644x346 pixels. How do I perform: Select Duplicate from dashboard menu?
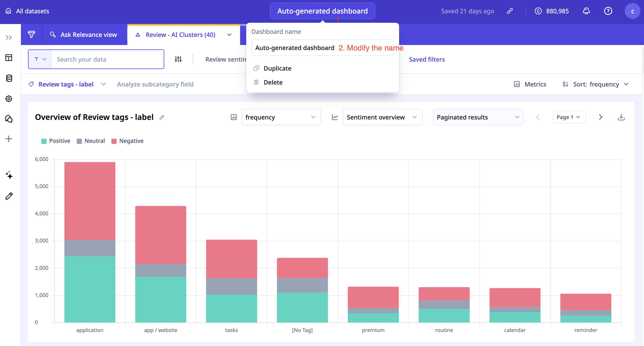tap(277, 68)
